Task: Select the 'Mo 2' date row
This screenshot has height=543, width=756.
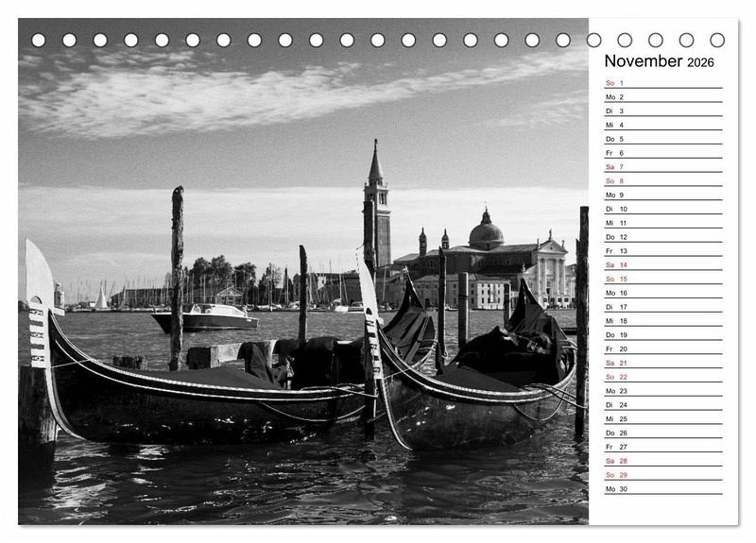Action: (x=663, y=97)
